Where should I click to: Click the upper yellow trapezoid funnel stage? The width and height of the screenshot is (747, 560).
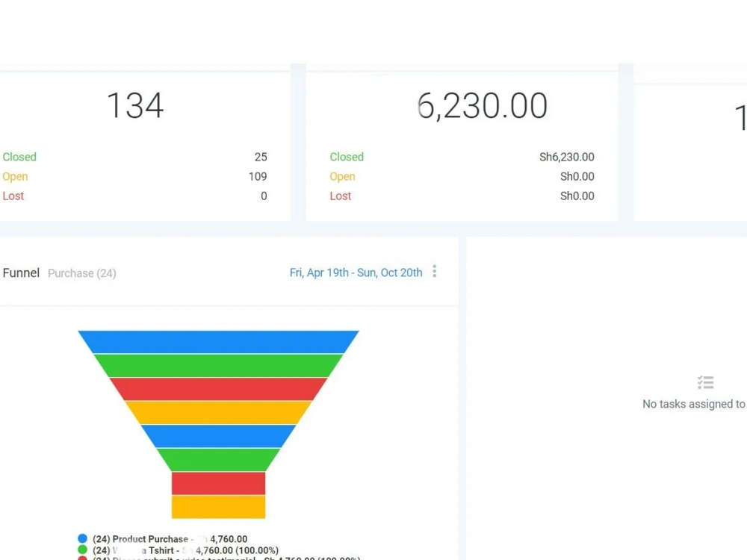[218, 413]
